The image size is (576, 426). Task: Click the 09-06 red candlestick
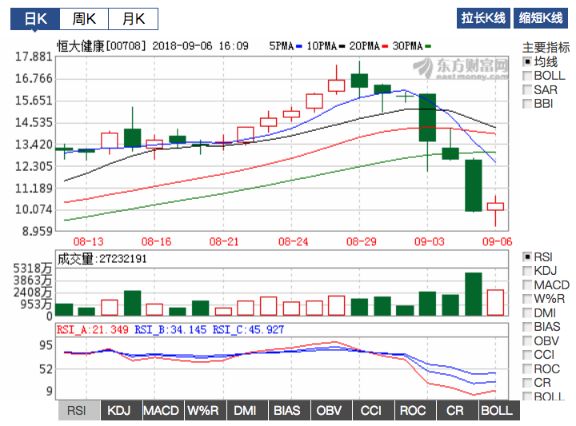495,206
